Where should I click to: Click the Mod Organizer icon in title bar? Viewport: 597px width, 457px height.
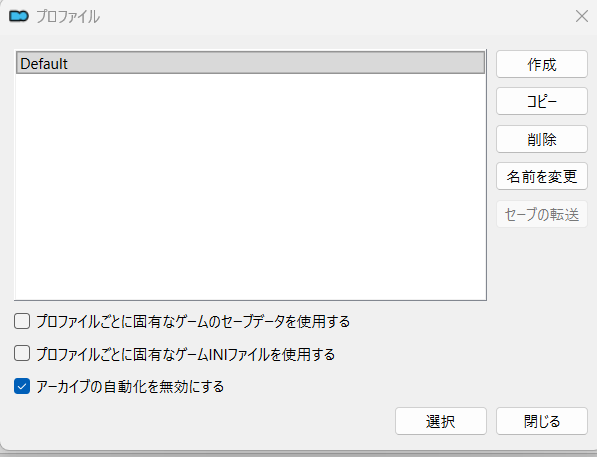19,16
